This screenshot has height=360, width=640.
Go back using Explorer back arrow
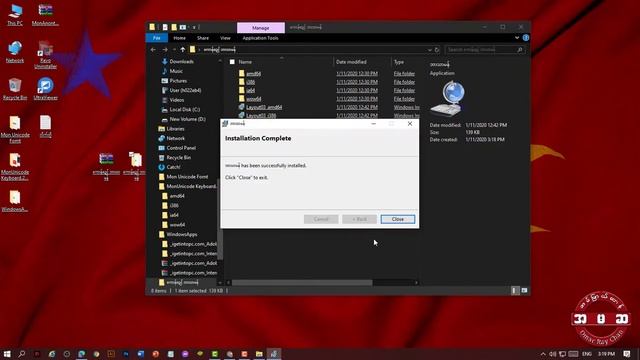pyautogui.click(x=153, y=50)
